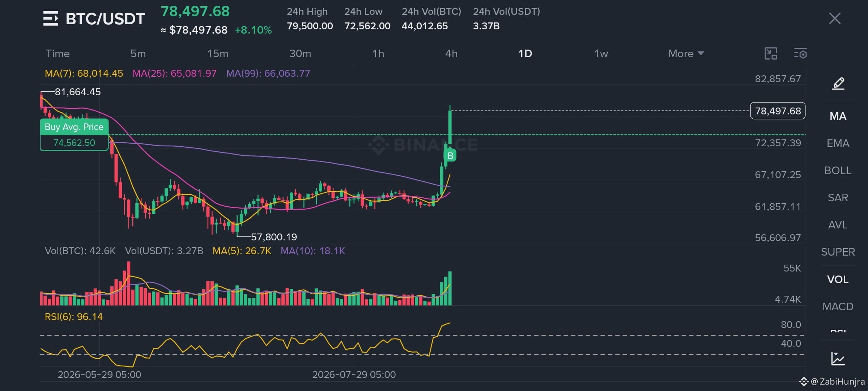
Task: Open chart display settings icon
Action: click(800, 54)
